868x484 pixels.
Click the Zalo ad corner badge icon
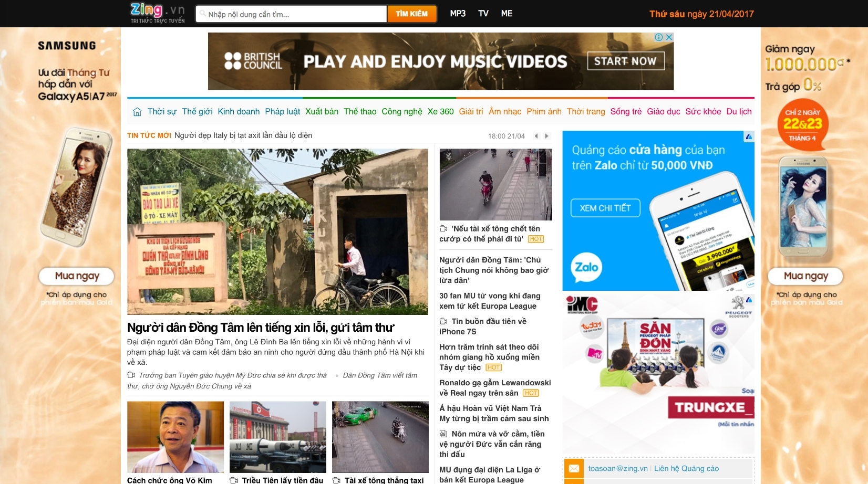[749, 136]
